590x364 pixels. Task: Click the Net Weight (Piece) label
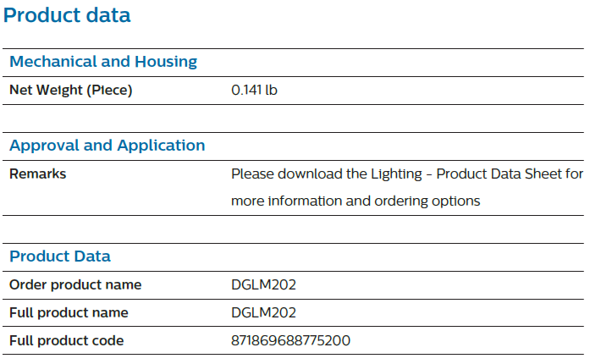pyautogui.click(x=71, y=91)
